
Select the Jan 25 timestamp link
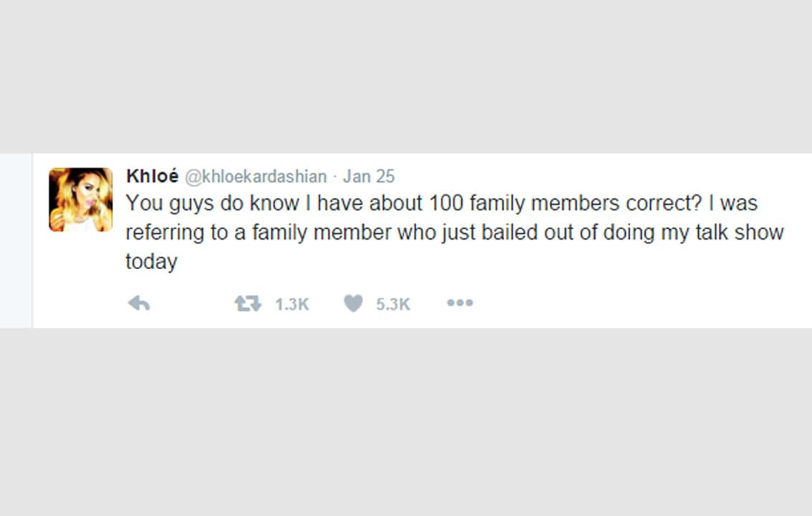coord(368,176)
